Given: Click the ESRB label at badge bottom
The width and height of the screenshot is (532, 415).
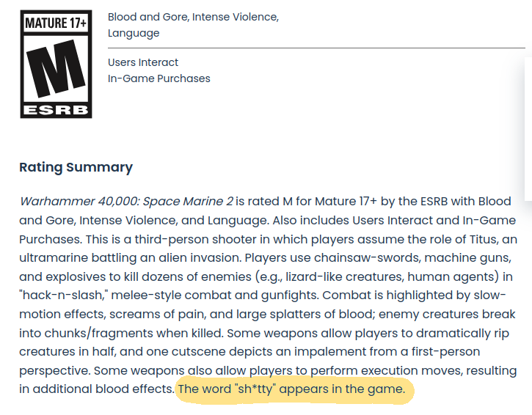Looking at the screenshot, I should point(56,110).
